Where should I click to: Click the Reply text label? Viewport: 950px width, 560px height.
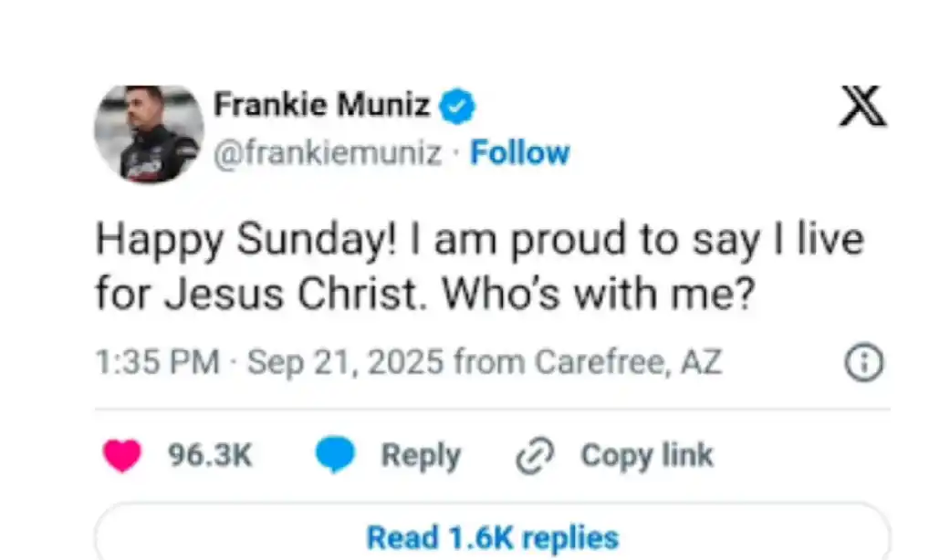click(421, 456)
